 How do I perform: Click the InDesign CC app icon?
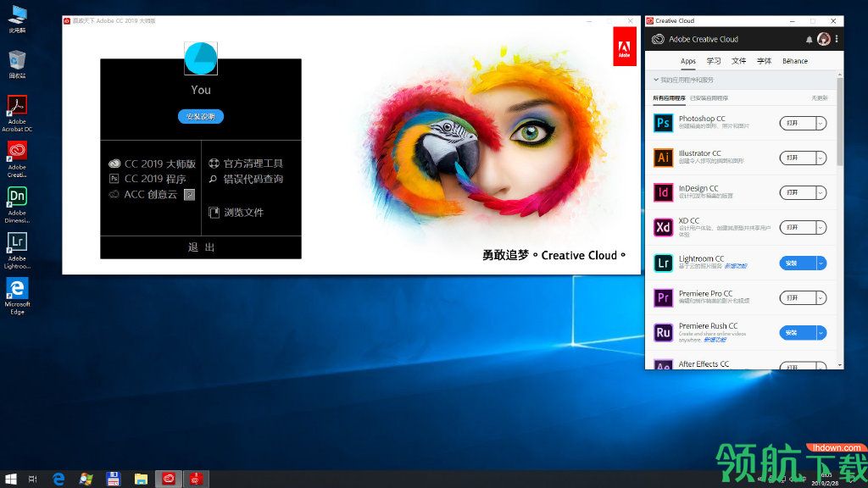pos(663,192)
